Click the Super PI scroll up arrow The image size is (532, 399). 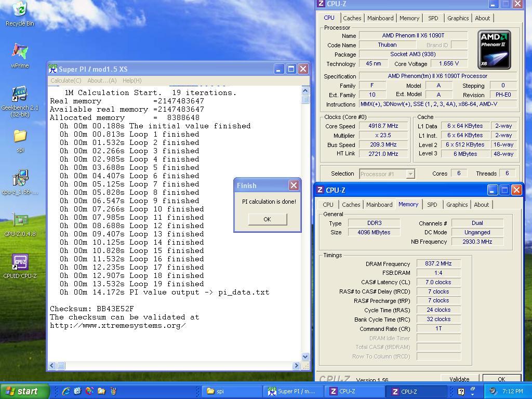coord(305,90)
